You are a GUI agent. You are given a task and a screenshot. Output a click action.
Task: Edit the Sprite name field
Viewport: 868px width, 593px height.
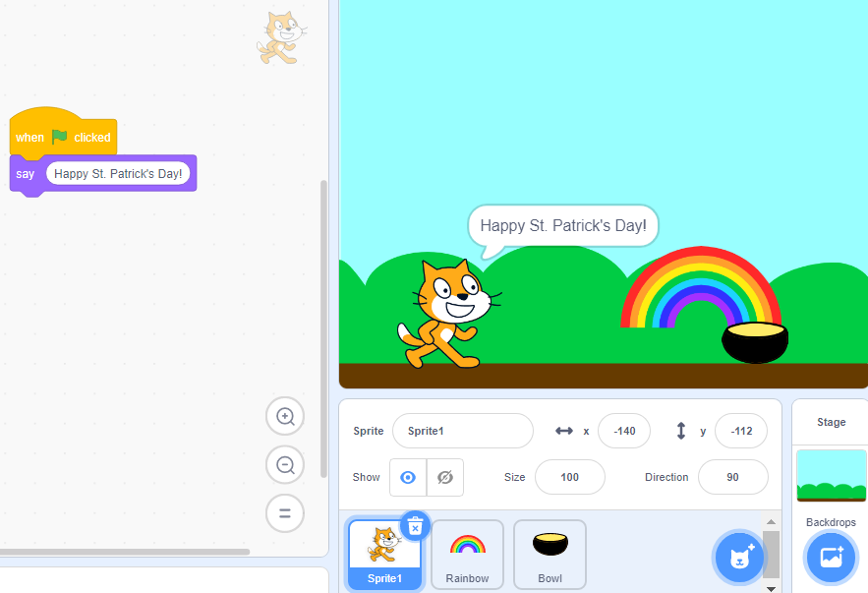pos(463,431)
